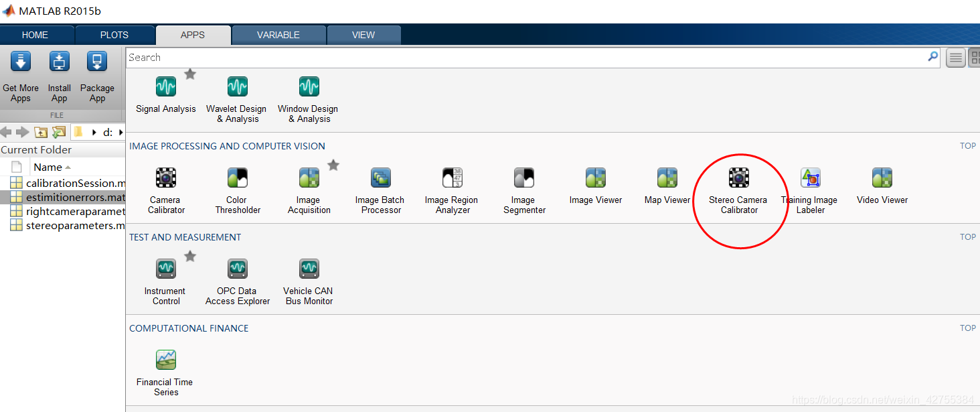Launch the Map Viewer app
Screen dimensions: 980x412
pyautogui.click(x=667, y=186)
